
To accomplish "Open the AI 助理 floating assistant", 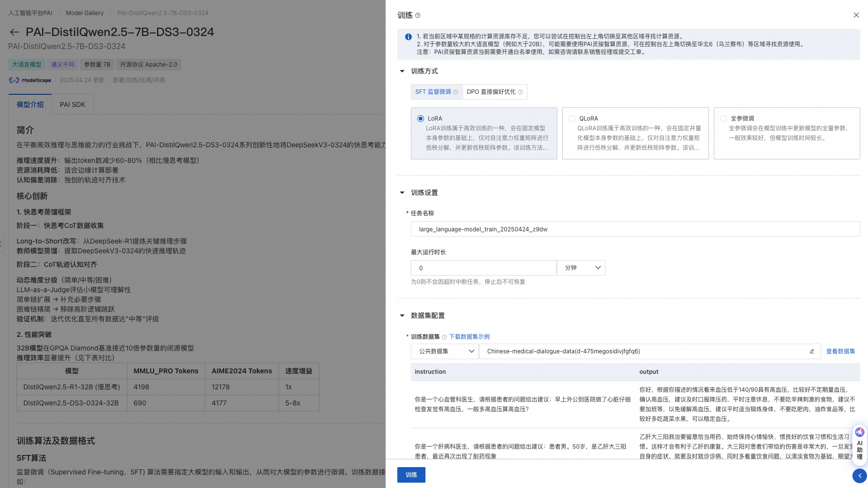I will pos(859,443).
